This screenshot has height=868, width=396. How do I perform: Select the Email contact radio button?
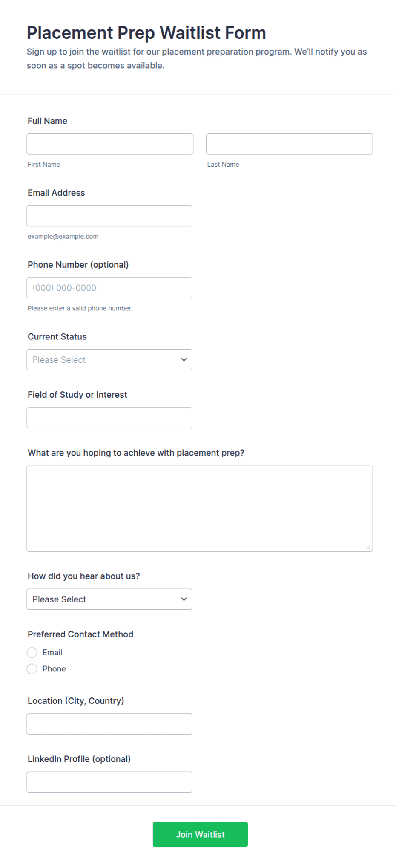click(32, 653)
